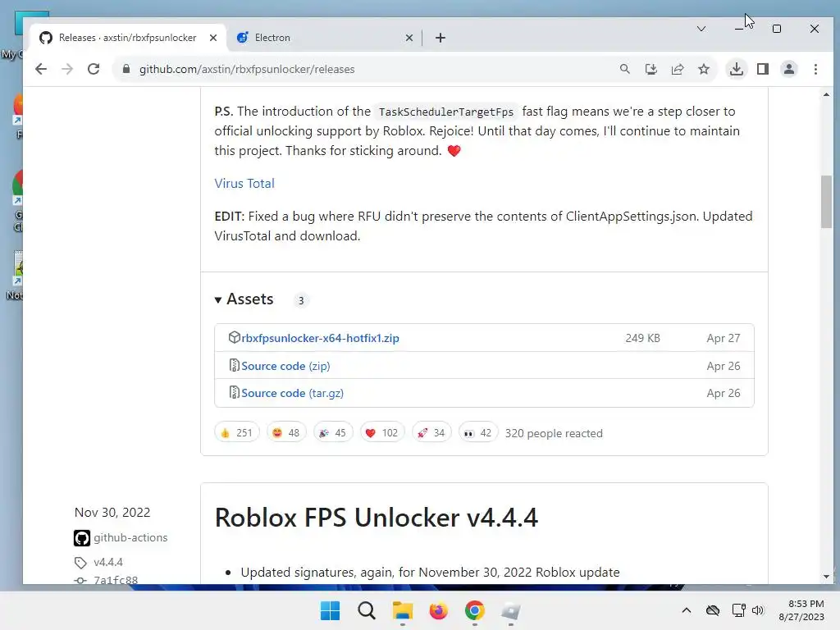The height and width of the screenshot is (630, 840).
Task: Click the Chrome taskbar icon
Action: (475, 610)
